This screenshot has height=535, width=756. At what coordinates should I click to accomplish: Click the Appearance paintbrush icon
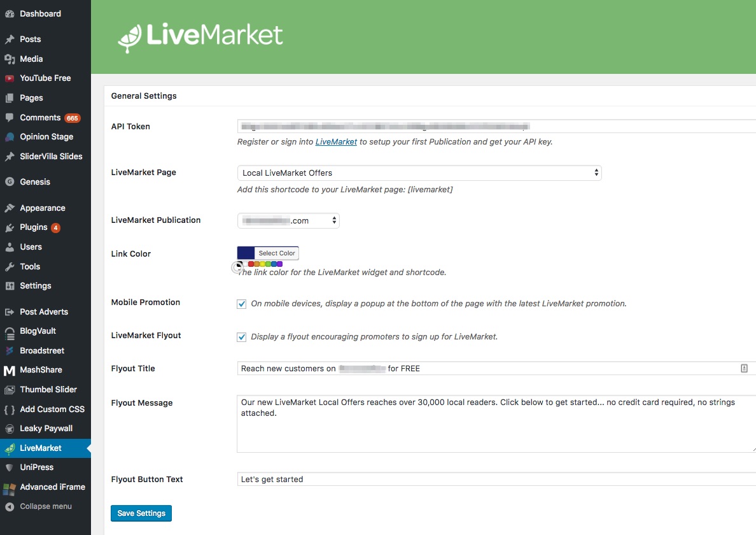click(9, 208)
